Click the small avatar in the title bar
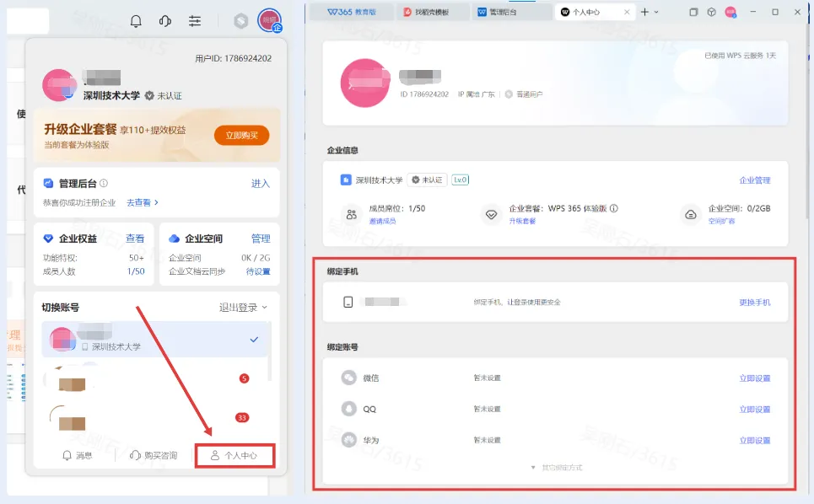The image size is (814, 504). click(x=731, y=12)
